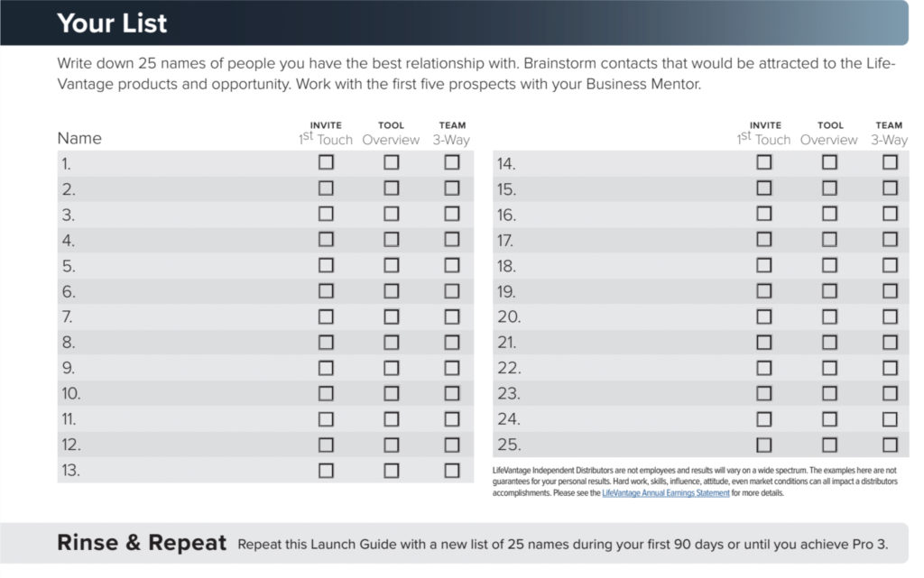Check the 3-Way box on row 25

pyautogui.click(x=891, y=445)
